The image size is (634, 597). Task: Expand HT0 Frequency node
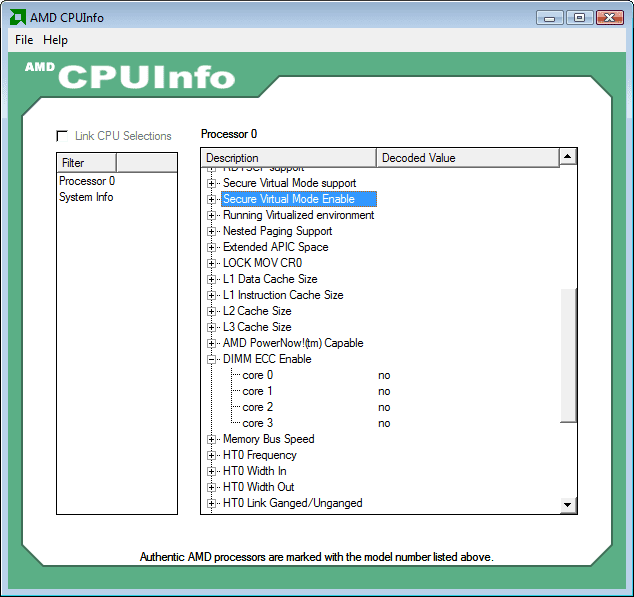[x=211, y=455]
